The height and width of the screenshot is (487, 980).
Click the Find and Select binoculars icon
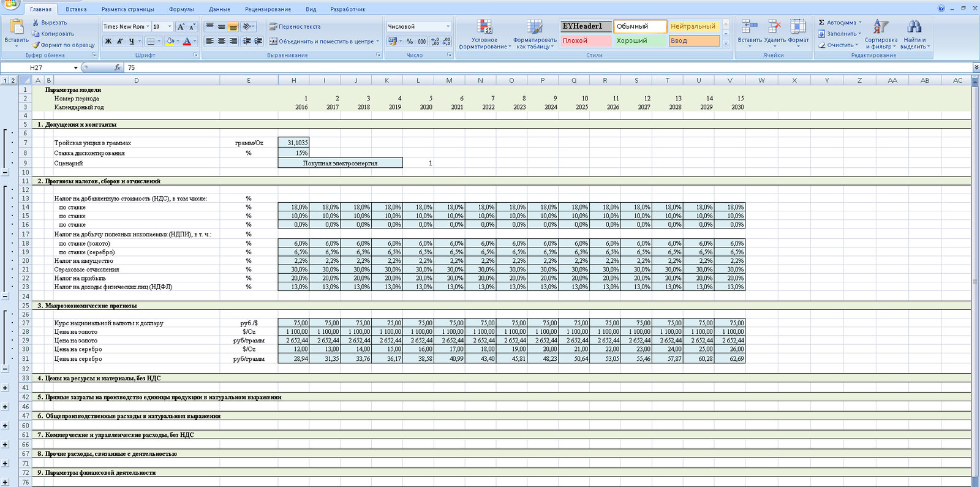point(914,27)
